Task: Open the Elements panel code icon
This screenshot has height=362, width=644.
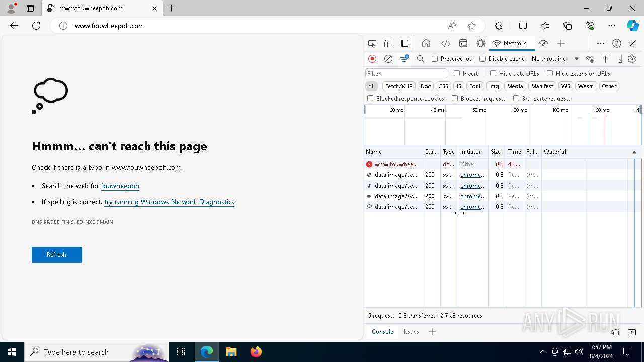Action: (x=445, y=43)
